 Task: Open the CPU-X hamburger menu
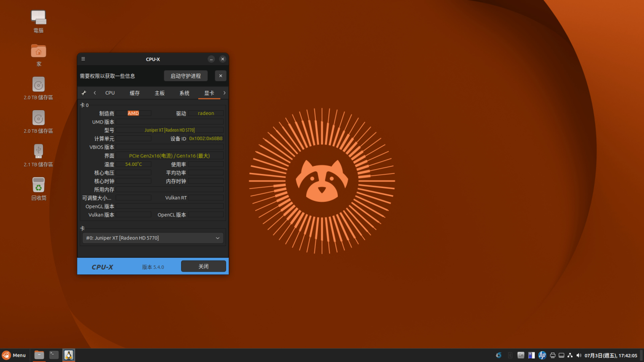pos(83,59)
